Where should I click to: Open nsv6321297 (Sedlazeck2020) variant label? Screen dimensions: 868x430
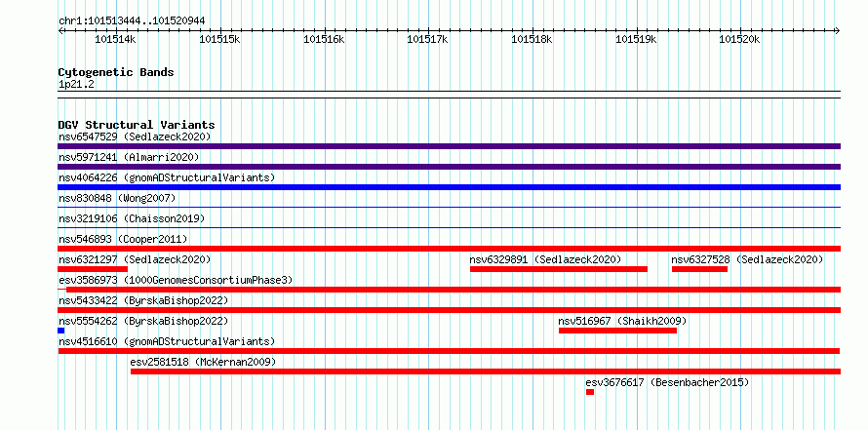[135, 259]
